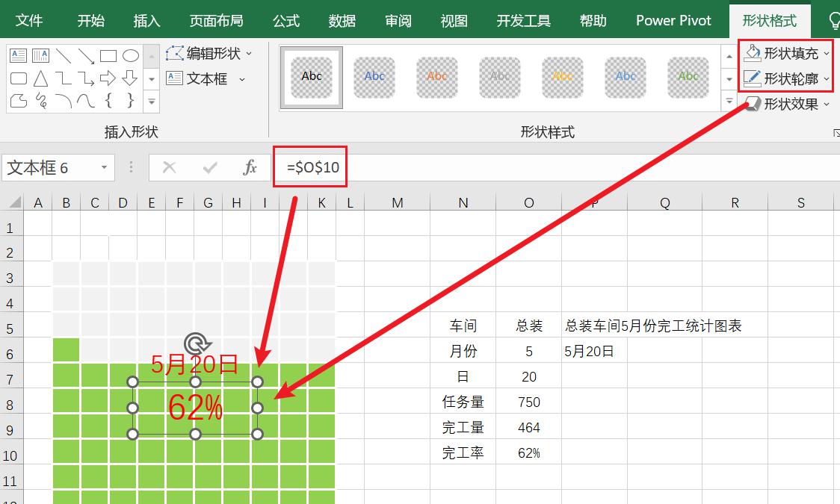Viewport: 840px width, 504px height.
Task: Click the 形状填充 paint bucket icon
Action: [x=752, y=53]
